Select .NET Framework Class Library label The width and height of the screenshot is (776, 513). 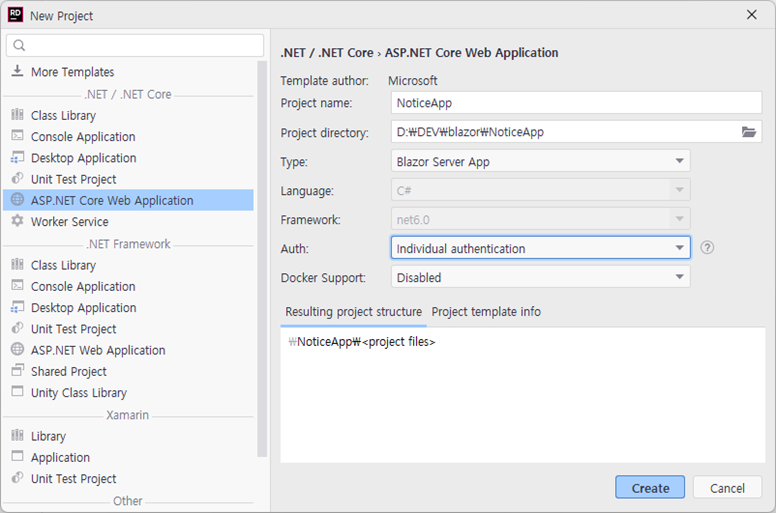pyautogui.click(x=63, y=265)
